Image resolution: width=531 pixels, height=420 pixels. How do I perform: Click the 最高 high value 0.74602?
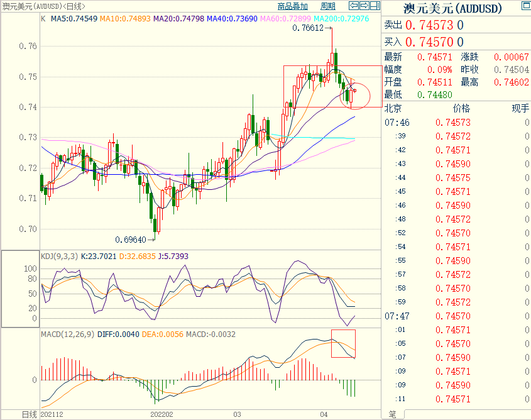512,82
